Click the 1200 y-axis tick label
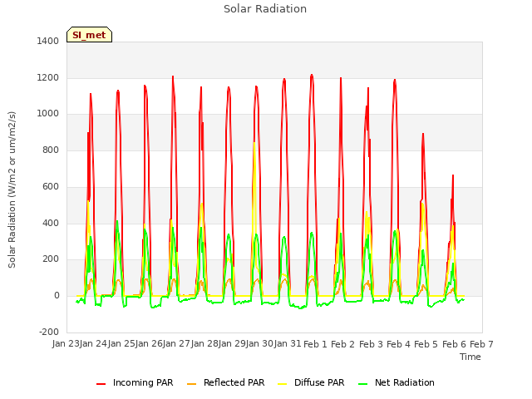This screenshot has width=532, height=399. point(48,77)
